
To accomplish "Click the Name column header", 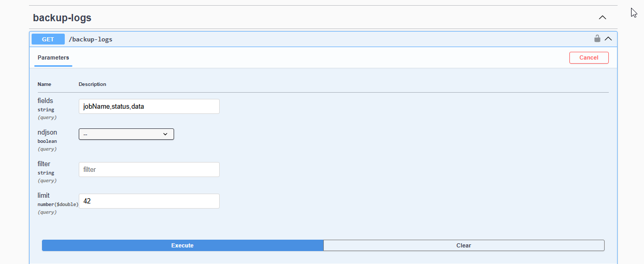I will tap(45, 84).
